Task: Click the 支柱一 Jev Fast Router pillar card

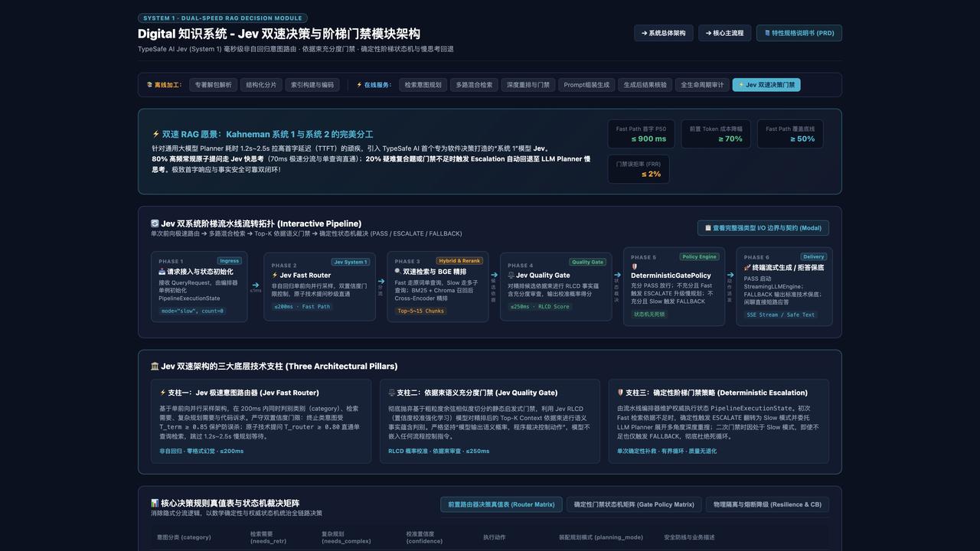Action: click(x=260, y=422)
